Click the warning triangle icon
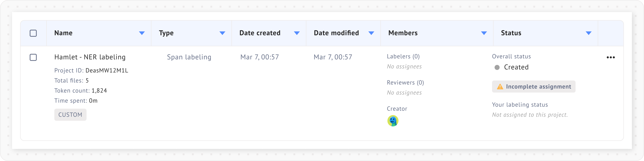The width and height of the screenshot is (644, 161). [500, 87]
